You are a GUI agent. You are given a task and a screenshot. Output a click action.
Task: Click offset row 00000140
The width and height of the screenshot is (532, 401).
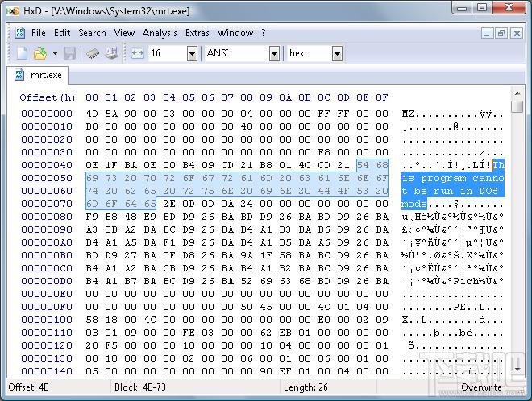[x=47, y=371]
